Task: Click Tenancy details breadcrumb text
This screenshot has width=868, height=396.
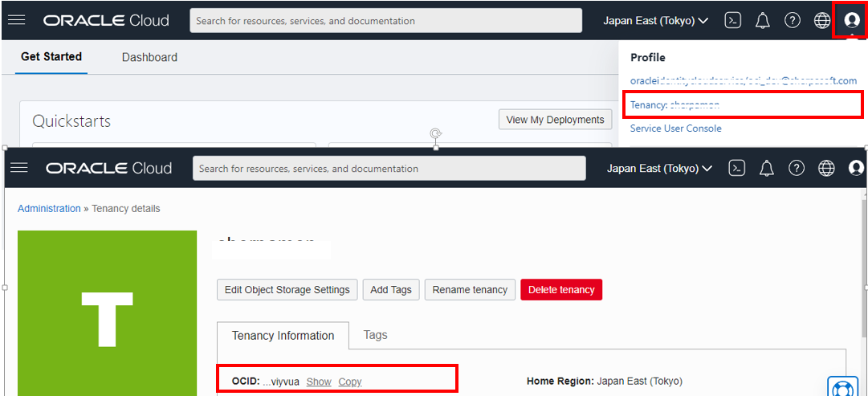Action: point(125,209)
